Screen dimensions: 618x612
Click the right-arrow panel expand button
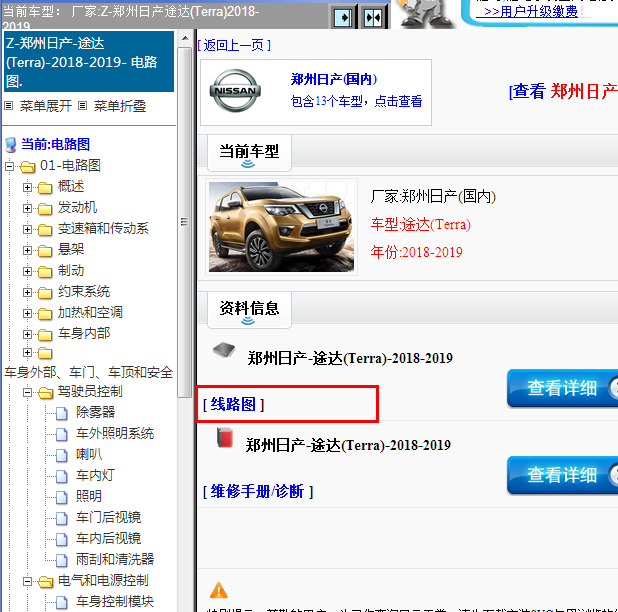pos(343,18)
